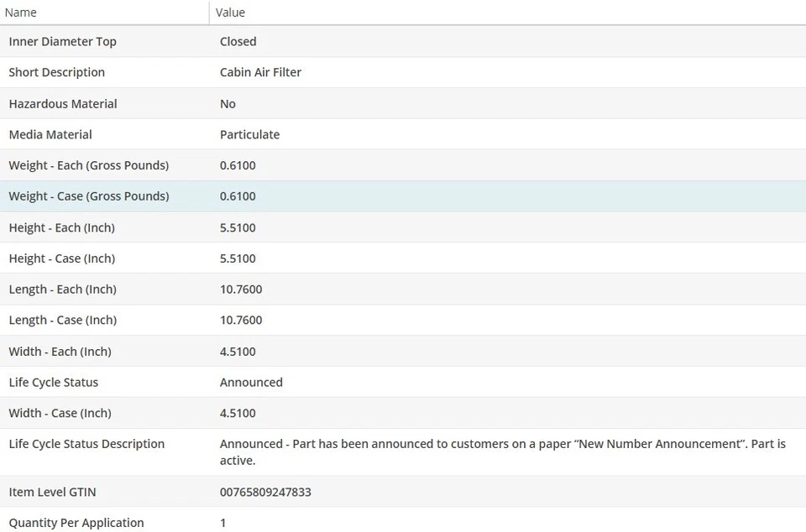Select the Closed value
Image resolution: width=806 pixels, height=532 pixels.
pos(238,42)
